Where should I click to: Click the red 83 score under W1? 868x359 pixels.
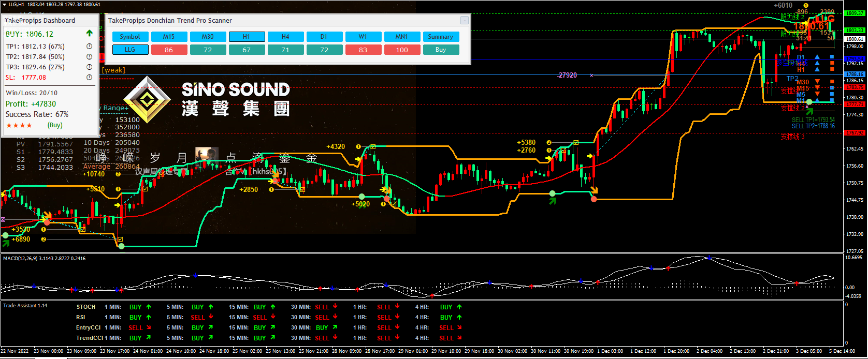363,50
